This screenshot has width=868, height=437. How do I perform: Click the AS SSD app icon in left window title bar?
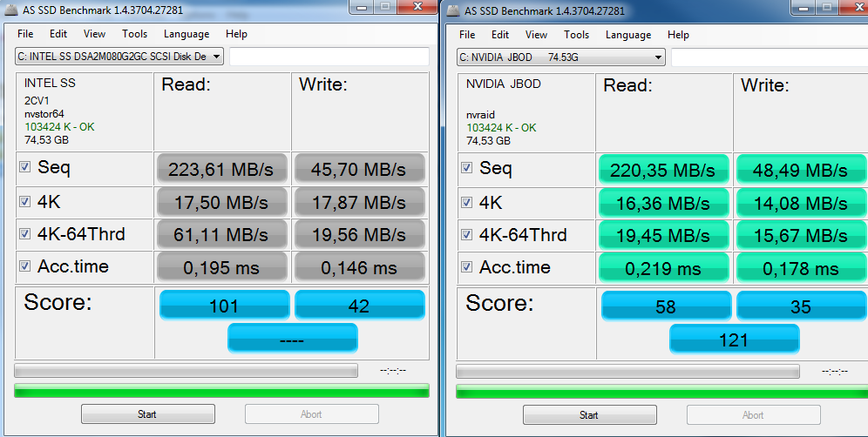coord(10,10)
